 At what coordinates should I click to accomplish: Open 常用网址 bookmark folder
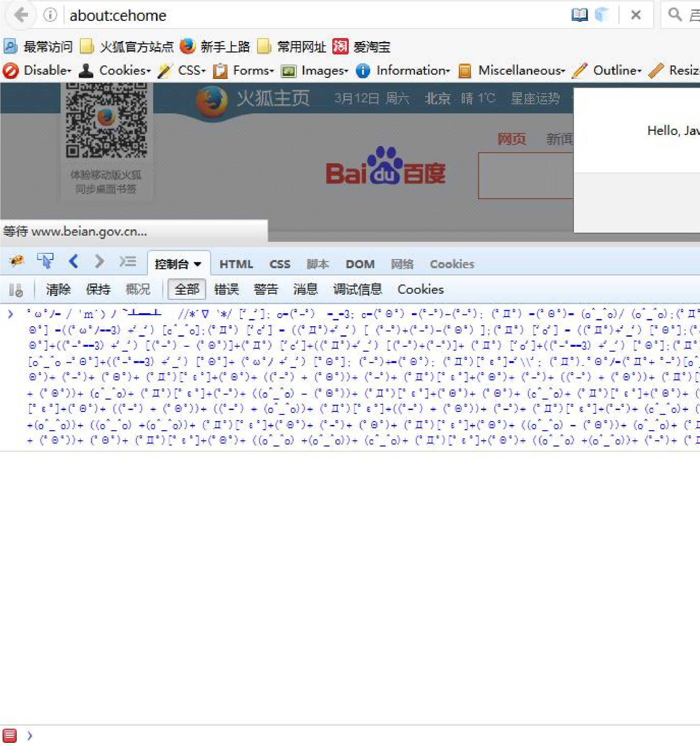(x=291, y=47)
